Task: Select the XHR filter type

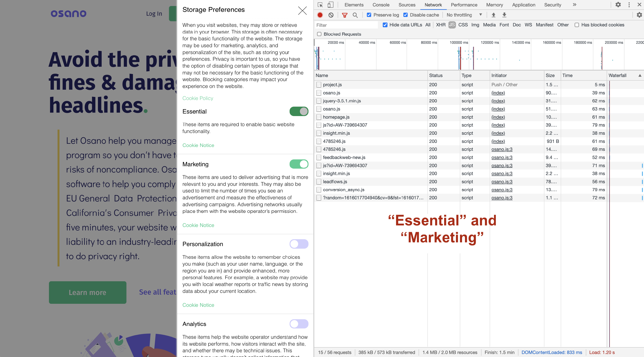Action: point(440,25)
